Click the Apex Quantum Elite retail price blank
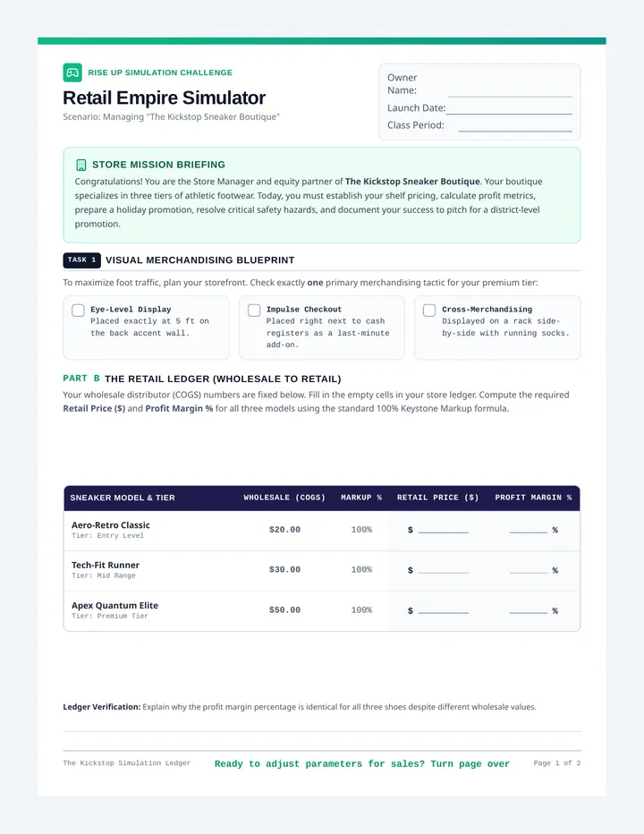This screenshot has height=834, width=644. (443, 610)
